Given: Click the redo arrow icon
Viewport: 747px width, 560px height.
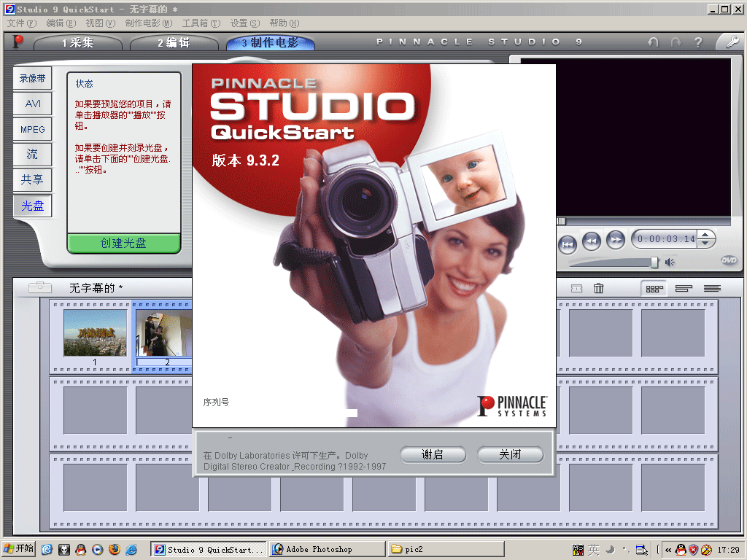Looking at the screenshot, I should pos(676,42).
